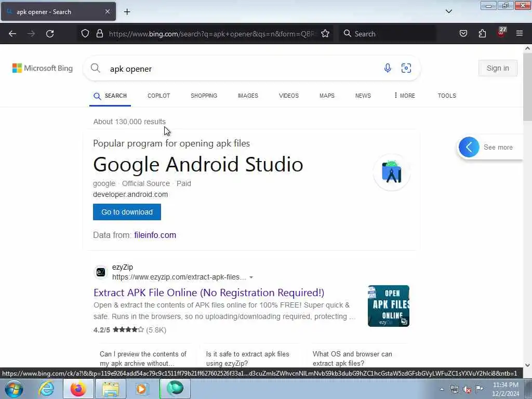532x399 pixels.
Task: Click scrollbar down arrow
Action: (x=527, y=365)
